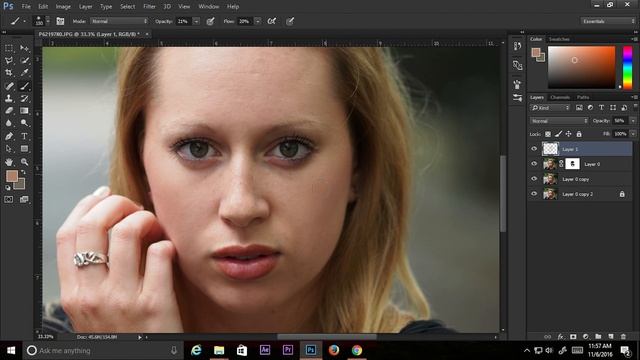Select the History Brush tool

[24, 98]
